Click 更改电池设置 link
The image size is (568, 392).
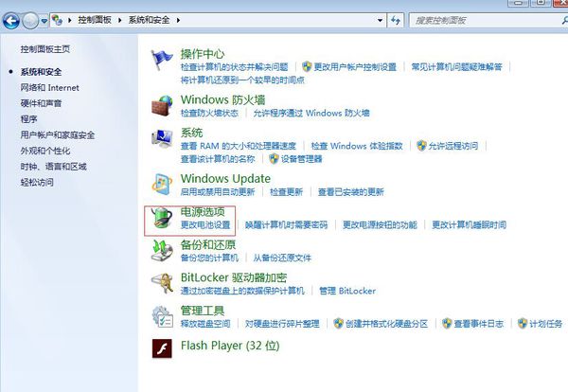[205, 225]
